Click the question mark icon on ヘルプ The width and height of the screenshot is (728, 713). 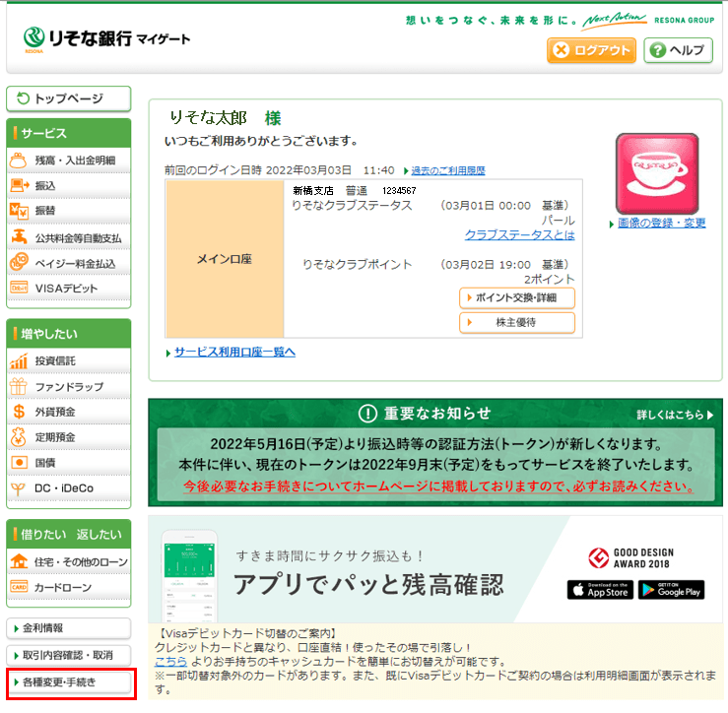pyautogui.click(x=657, y=50)
